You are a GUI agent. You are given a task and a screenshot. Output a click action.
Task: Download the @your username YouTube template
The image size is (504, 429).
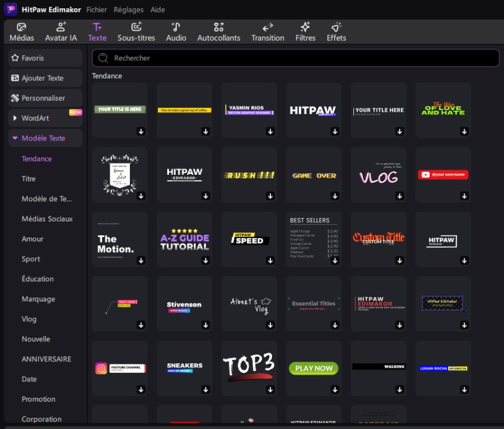pyautogui.click(x=464, y=196)
